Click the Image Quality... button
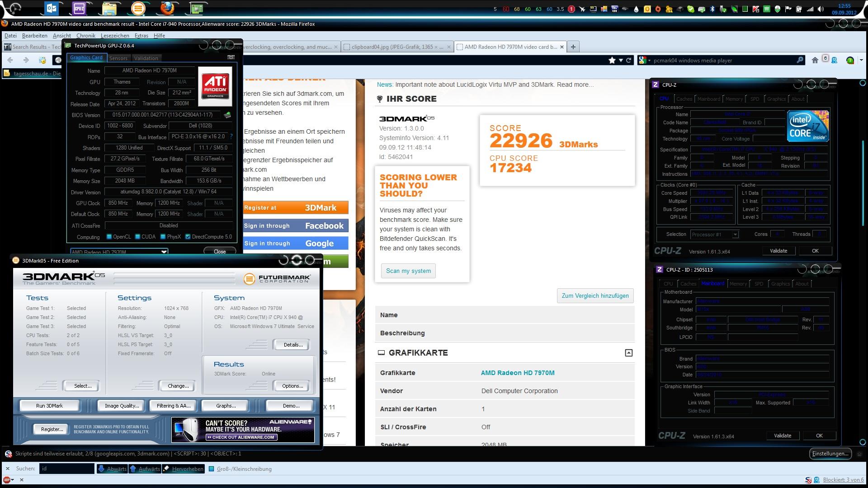This screenshot has width=868, height=488. coord(122,406)
